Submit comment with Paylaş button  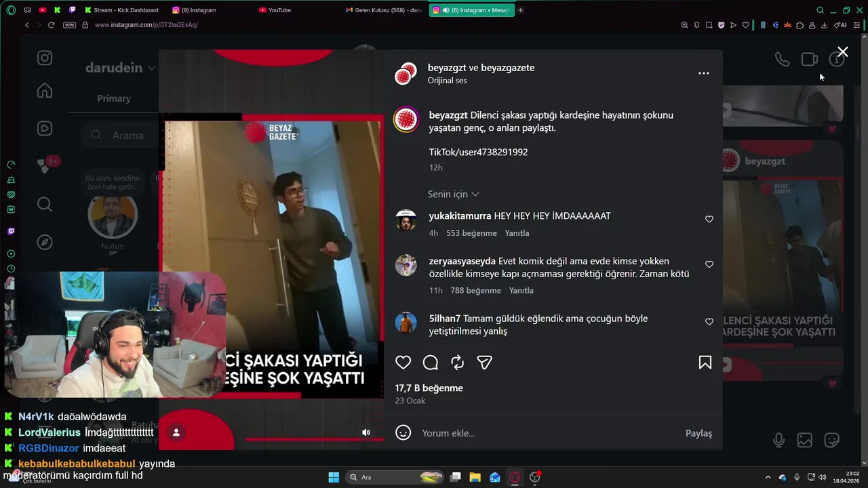698,433
